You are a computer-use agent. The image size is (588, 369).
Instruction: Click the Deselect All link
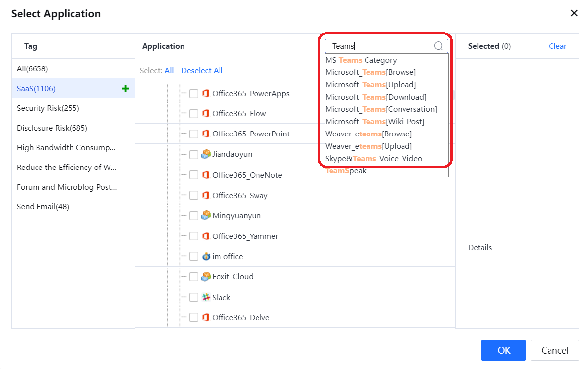click(202, 71)
